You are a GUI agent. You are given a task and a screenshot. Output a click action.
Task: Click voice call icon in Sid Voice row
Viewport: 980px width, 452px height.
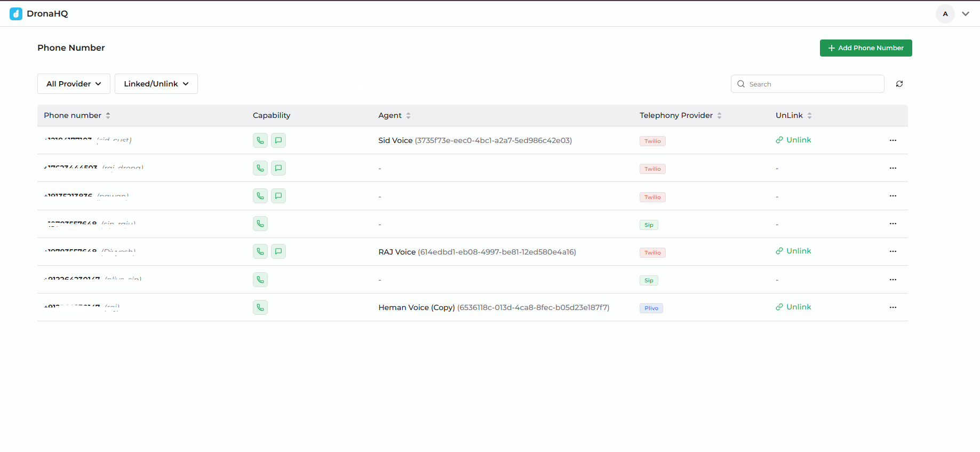260,140
